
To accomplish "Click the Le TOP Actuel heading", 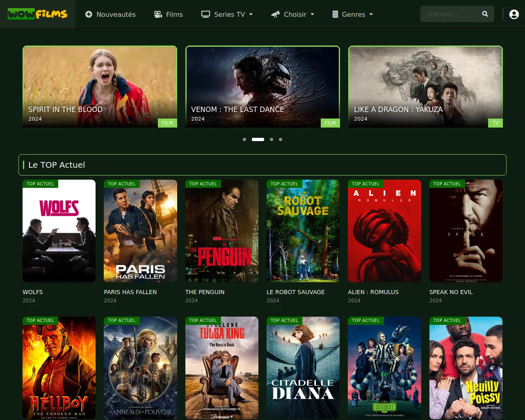I will point(57,165).
